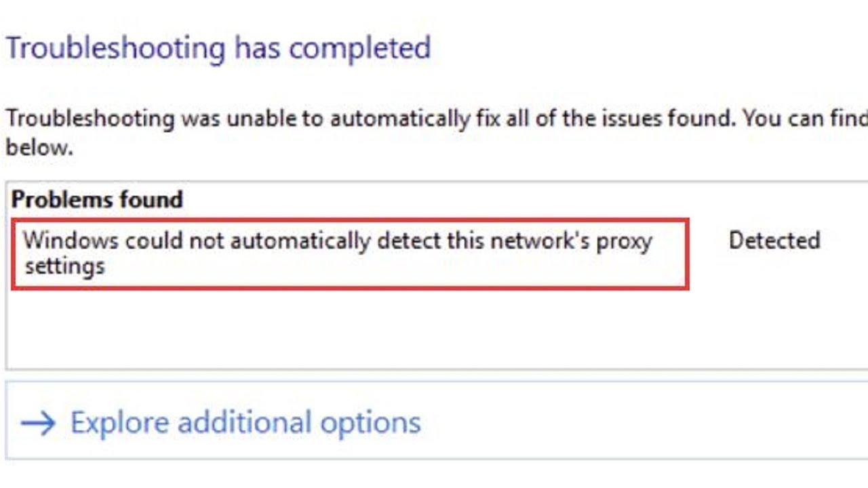Screen dimensions: 868x488
Task: Click the word 'proxy' in the problem entry
Action: point(624,241)
